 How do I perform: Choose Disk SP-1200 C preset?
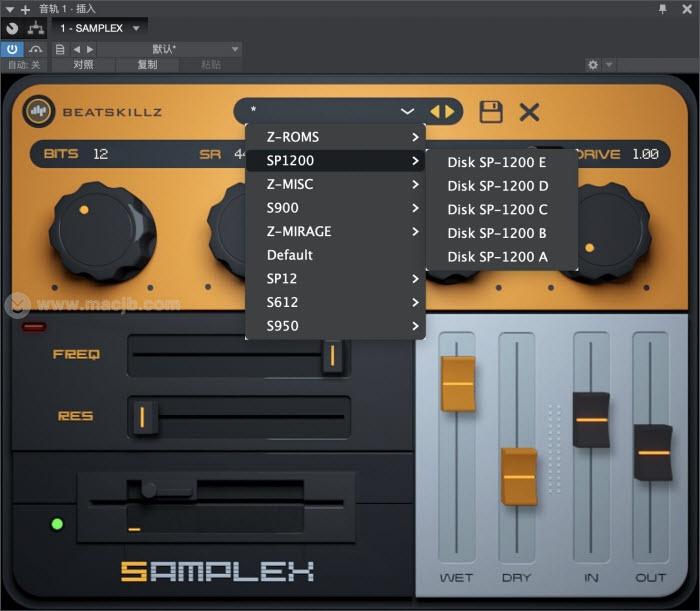[x=502, y=209]
